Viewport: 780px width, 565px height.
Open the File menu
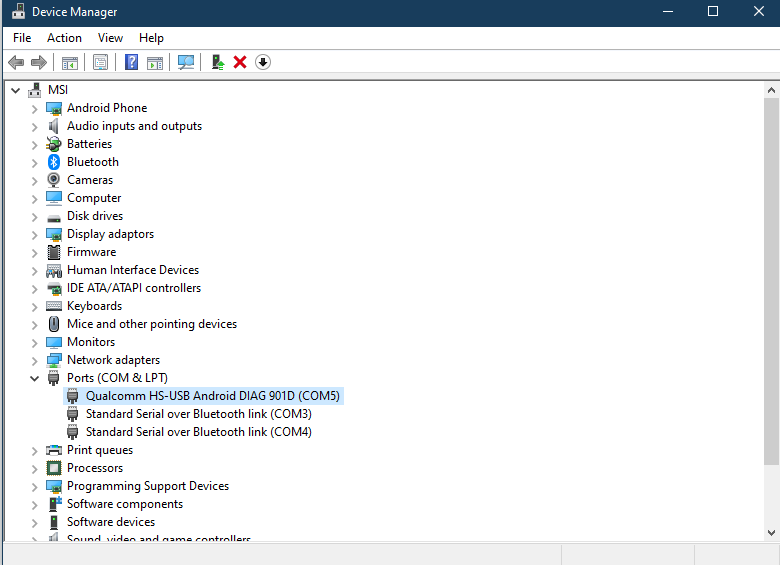pos(22,38)
